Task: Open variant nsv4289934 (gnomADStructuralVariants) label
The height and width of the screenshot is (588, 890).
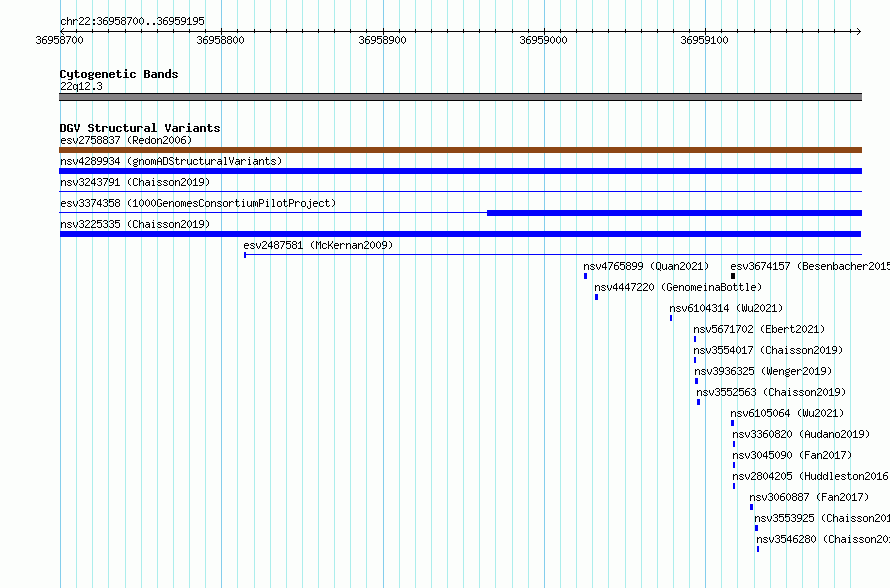Action: [171, 161]
